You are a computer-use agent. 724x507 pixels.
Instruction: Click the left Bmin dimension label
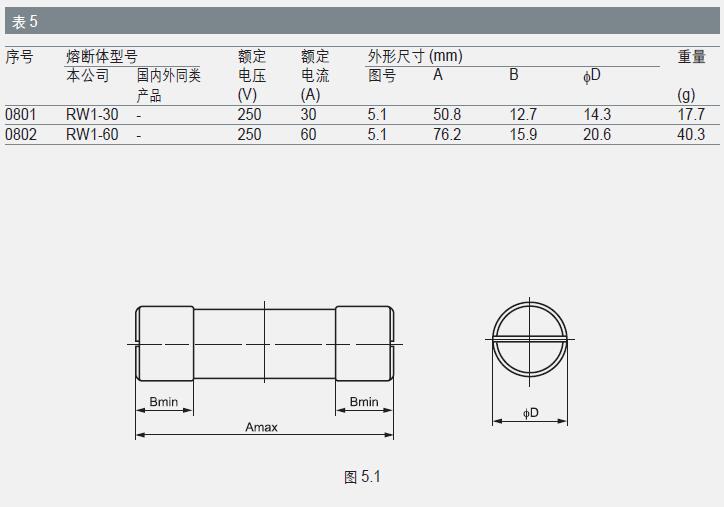coord(164,402)
